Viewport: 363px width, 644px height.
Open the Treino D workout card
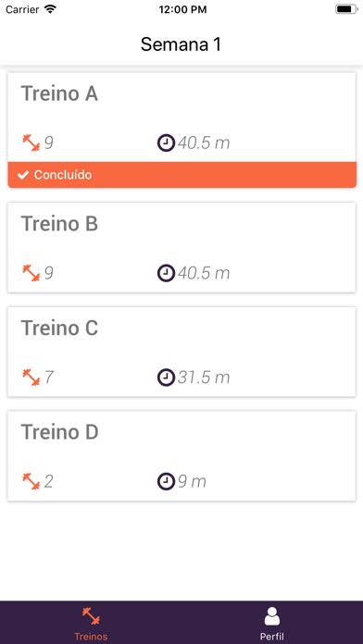point(181,455)
